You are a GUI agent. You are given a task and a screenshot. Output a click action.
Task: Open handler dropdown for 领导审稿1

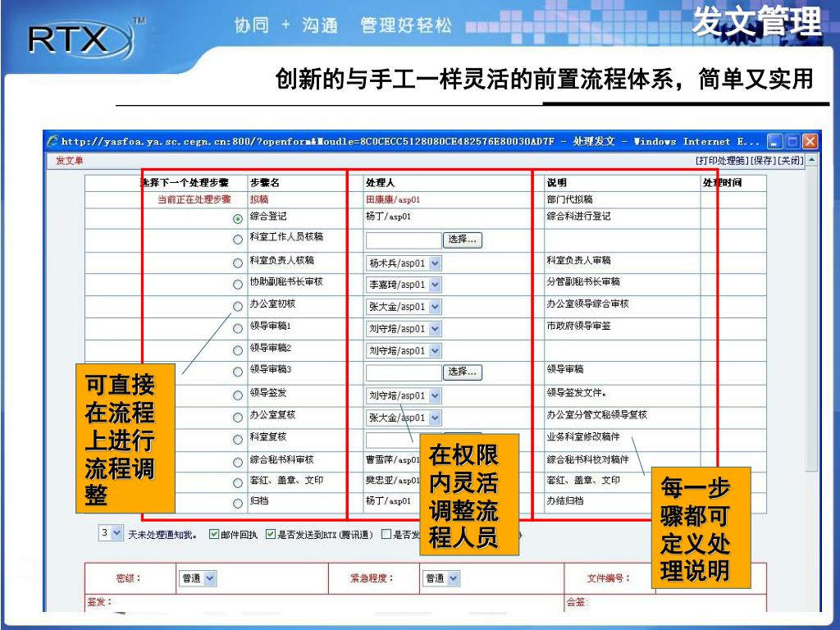(x=435, y=329)
